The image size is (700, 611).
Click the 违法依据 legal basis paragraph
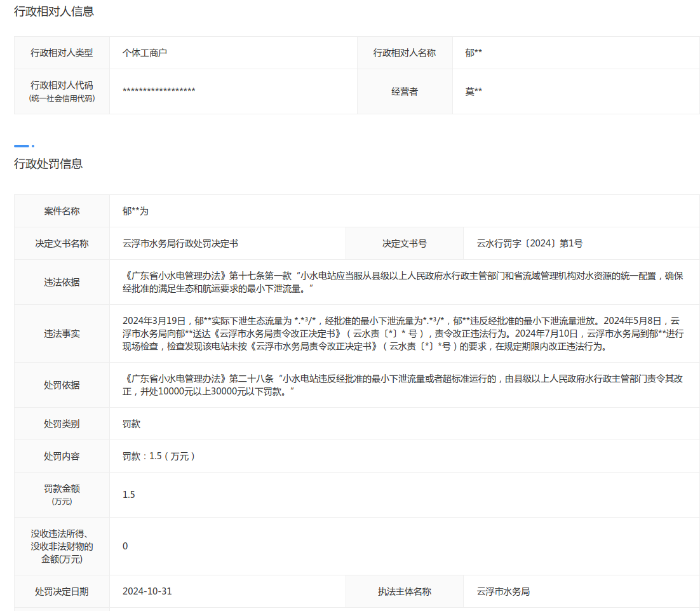coord(400,282)
